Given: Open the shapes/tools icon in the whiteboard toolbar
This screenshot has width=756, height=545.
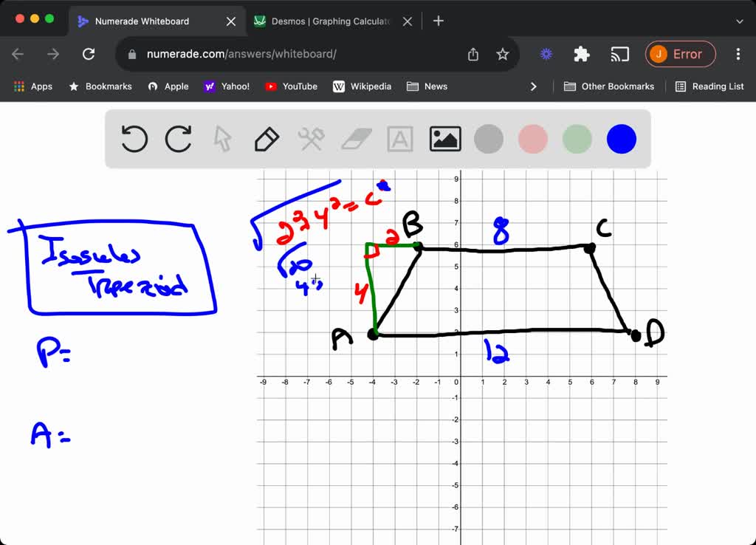Looking at the screenshot, I should tap(311, 139).
